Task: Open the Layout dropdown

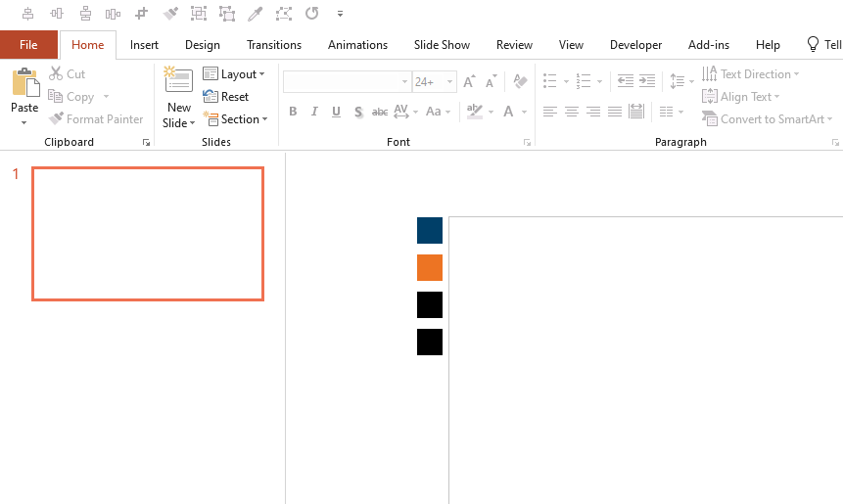Action: tap(234, 74)
